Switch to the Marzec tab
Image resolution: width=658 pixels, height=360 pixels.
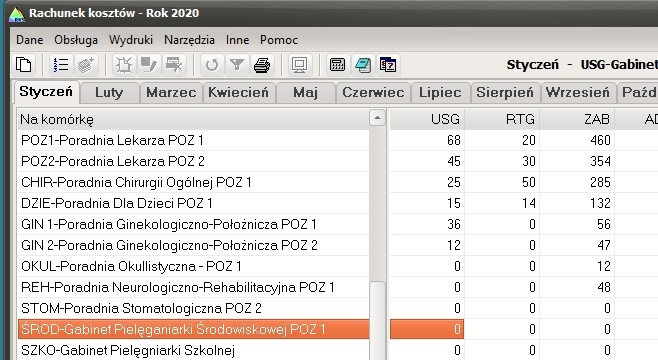tap(171, 92)
